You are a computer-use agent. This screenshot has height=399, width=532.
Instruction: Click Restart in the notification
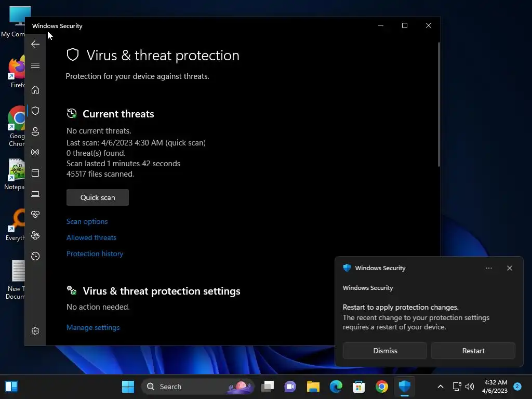pos(473,351)
